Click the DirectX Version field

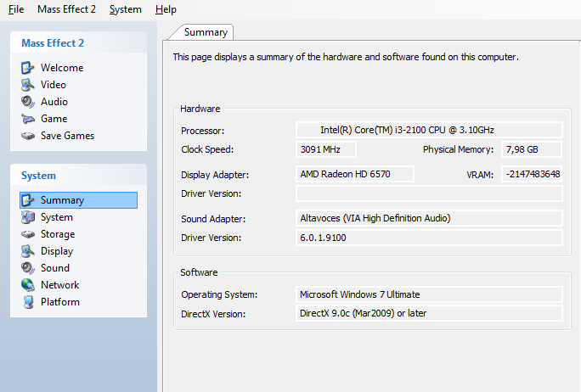click(x=429, y=314)
